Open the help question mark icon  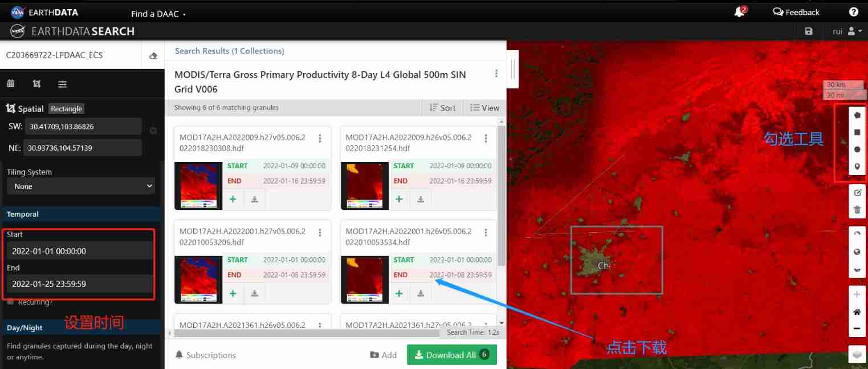click(853, 12)
